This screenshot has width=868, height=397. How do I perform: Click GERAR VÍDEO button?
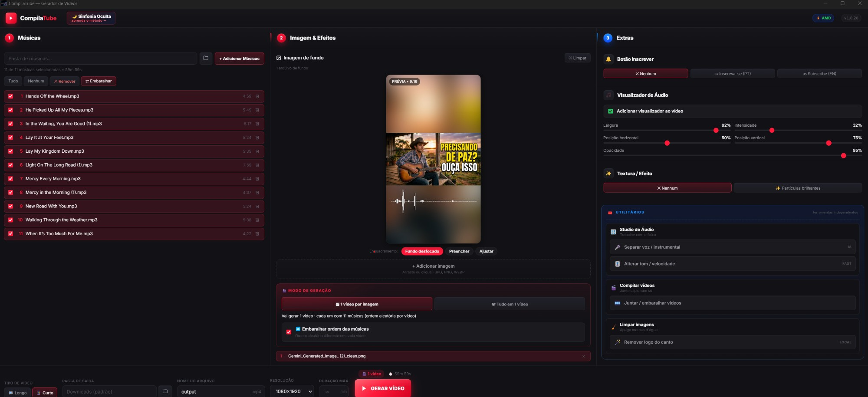point(383,388)
